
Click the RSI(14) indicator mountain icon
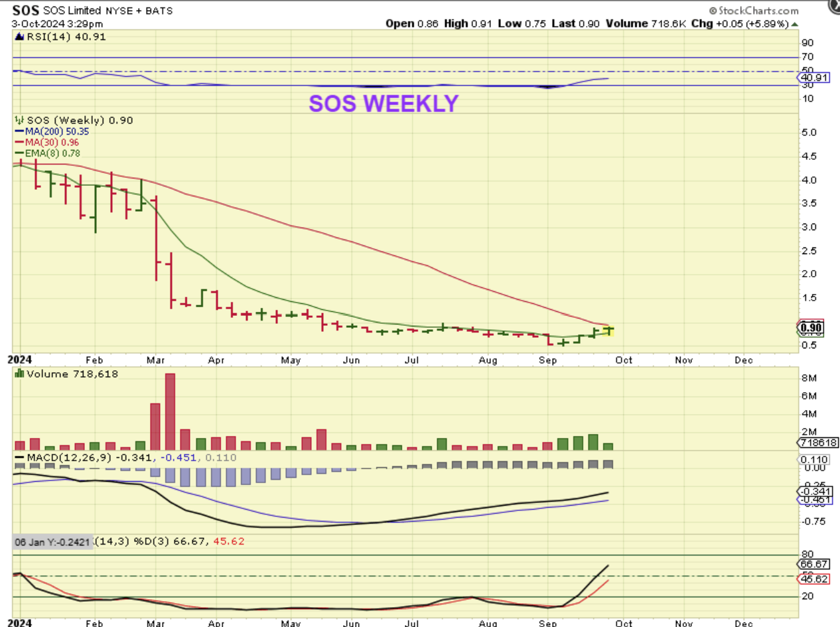pyautogui.click(x=18, y=37)
